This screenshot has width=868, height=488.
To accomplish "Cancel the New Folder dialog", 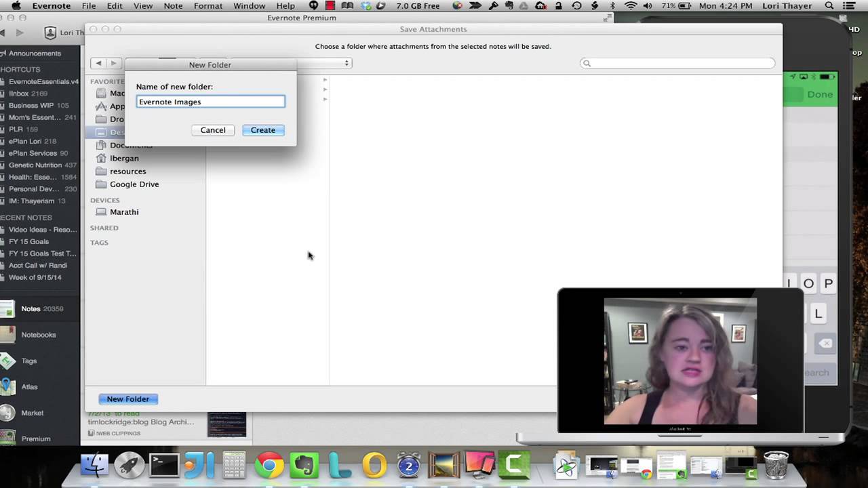I will click(213, 130).
